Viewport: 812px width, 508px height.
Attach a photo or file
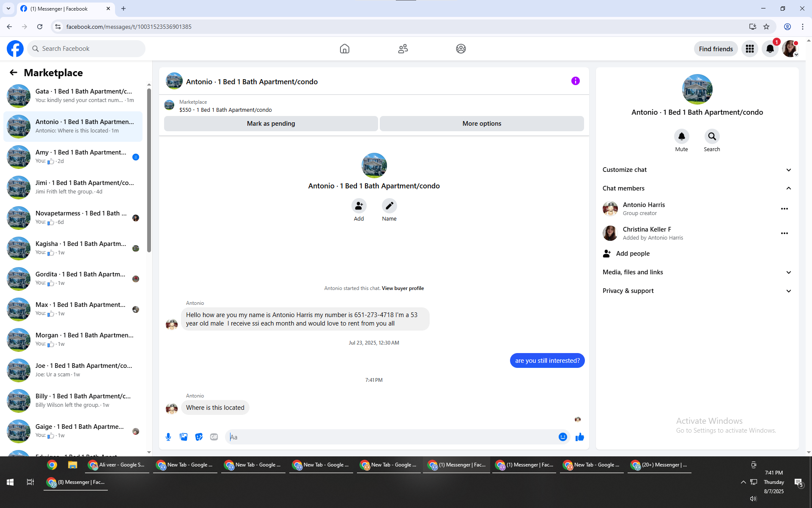[x=184, y=437]
